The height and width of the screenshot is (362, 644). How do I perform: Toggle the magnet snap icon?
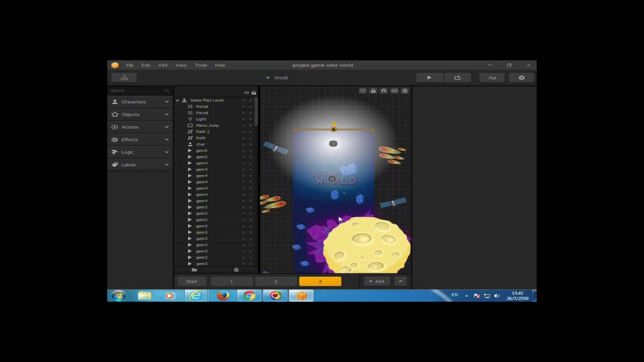click(x=383, y=91)
